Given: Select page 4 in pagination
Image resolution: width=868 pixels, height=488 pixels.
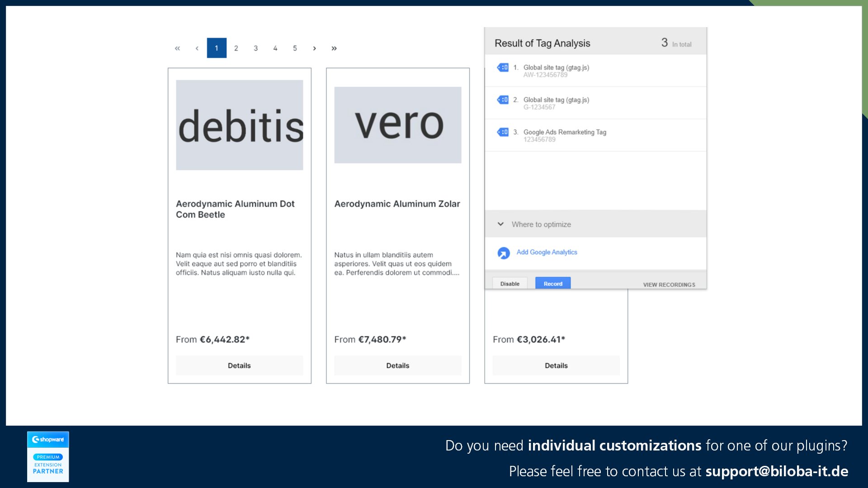Looking at the screenshot, I should (x=275, y=48).
